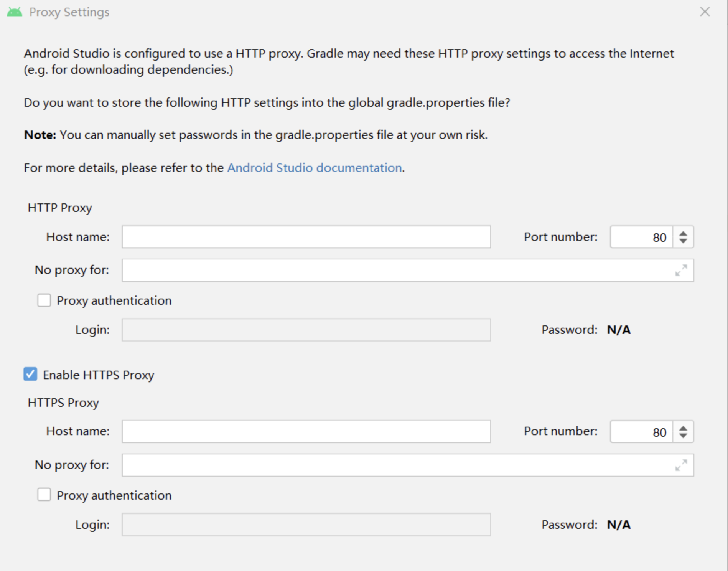Screen dimensions: 728x571
Task: Click the HTTP Proxy Login field
Action: pos(306,330)
